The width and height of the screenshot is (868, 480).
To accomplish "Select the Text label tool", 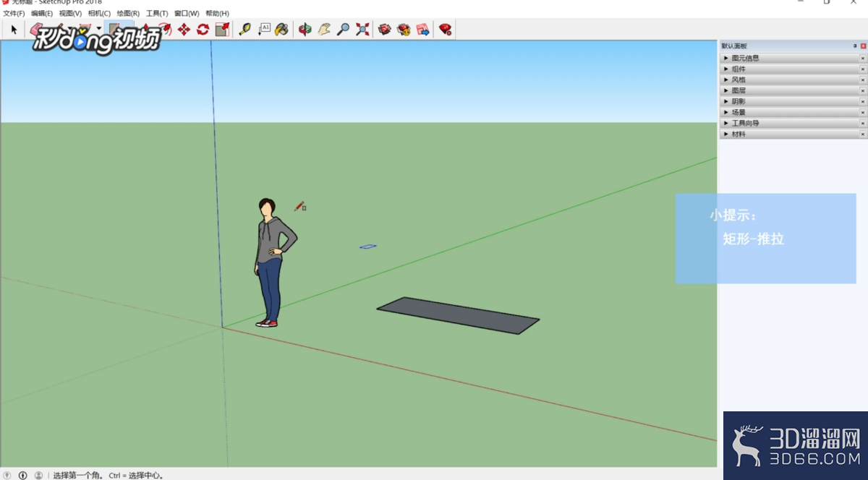I will click(x=264, y=30).
